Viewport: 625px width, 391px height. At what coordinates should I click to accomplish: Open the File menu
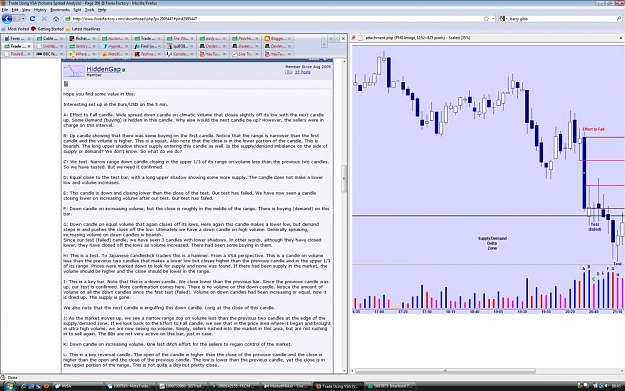click(5, 10)
